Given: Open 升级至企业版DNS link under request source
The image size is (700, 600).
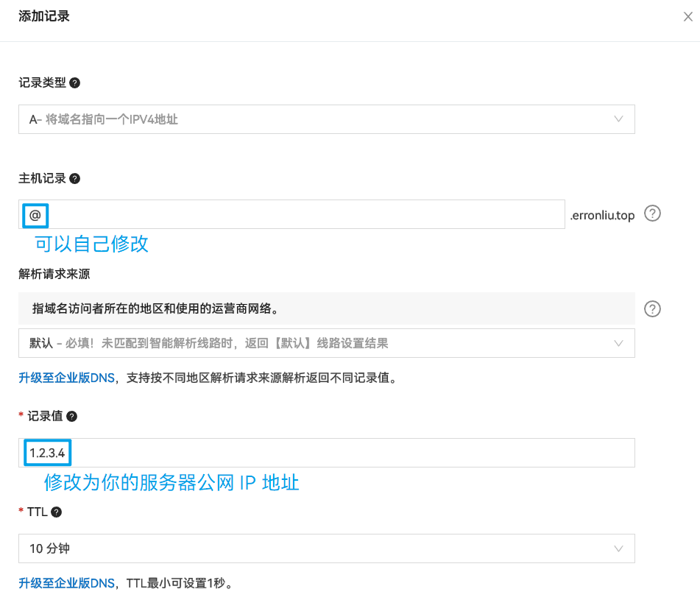Looking at the screenshot, I should coord(66,378).
